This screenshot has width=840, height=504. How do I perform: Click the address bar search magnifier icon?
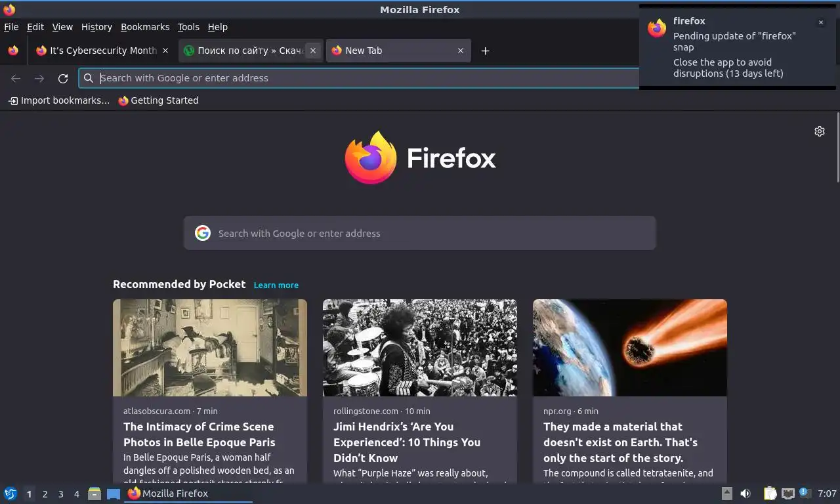[x=89, y=78]
